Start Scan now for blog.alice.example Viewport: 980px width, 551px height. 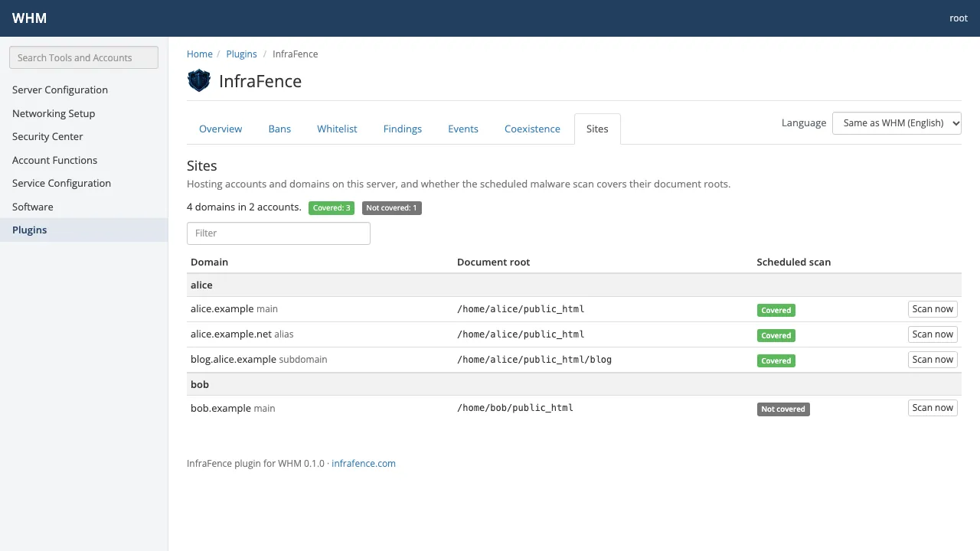pos(933,360)
